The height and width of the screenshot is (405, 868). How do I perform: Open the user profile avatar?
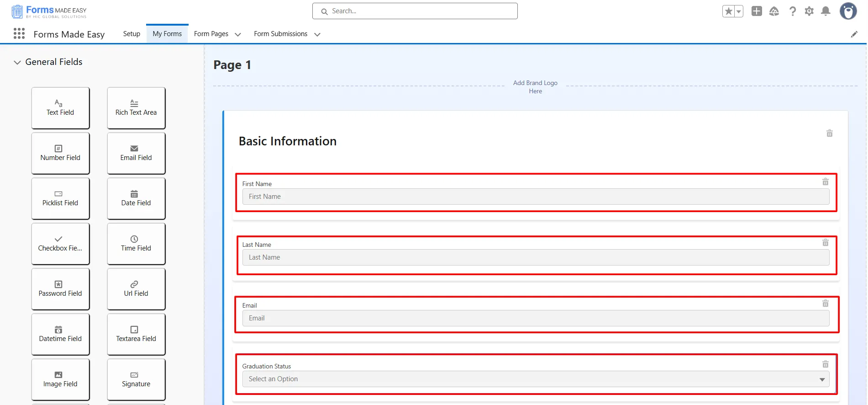click(x=848, y=11)
